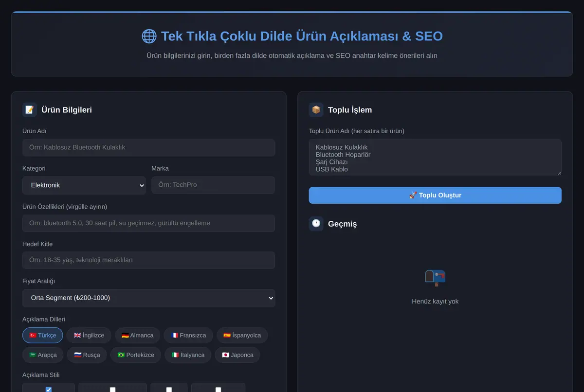Focus the Ürün Adı input field
584x392 pixels.
(x=149, y=147)
